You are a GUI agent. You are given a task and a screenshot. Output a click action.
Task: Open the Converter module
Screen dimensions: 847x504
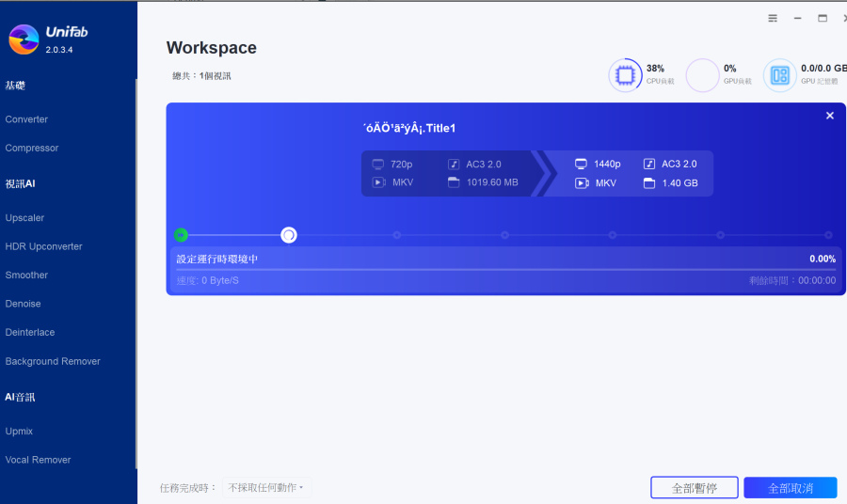[26, 119]
